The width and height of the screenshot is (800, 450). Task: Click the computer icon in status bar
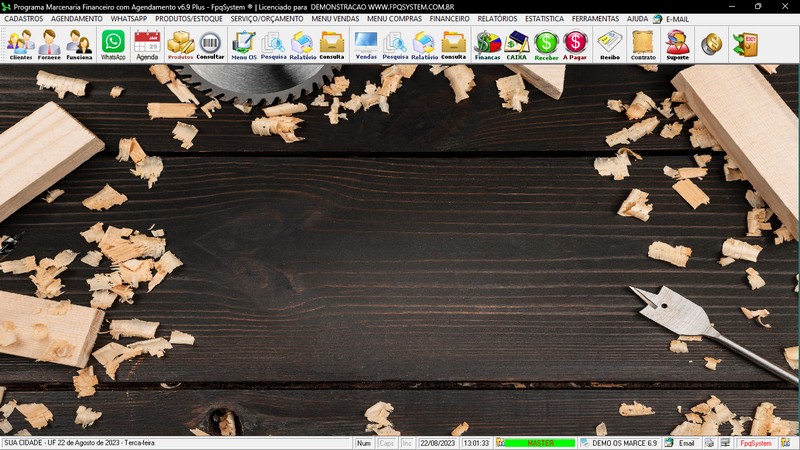click(x=725, y=443)
